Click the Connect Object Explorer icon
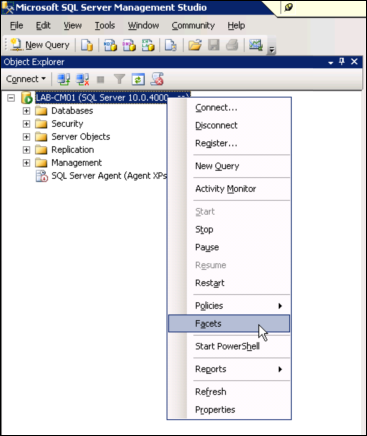Screen dimensions: 367x436 click(x=63, y=79)
